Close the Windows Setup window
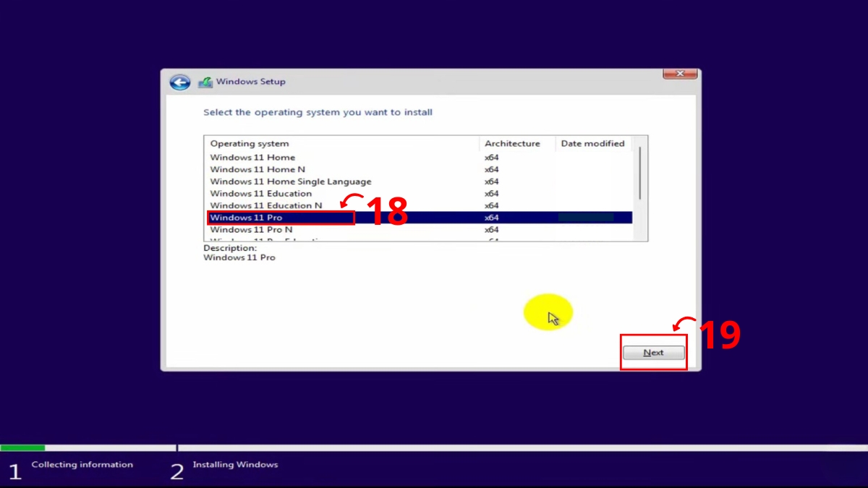The image size is (868, 488). coord(679,73)
